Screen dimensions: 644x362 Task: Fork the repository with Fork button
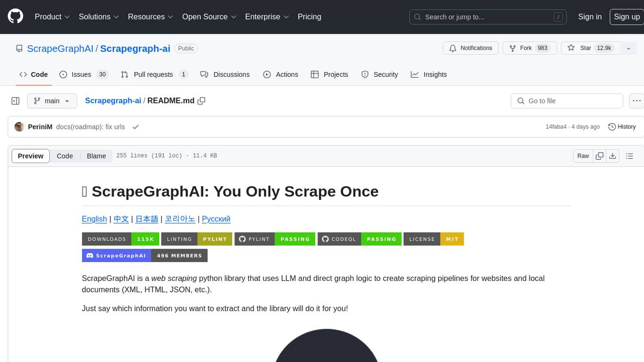click(530, 48)
